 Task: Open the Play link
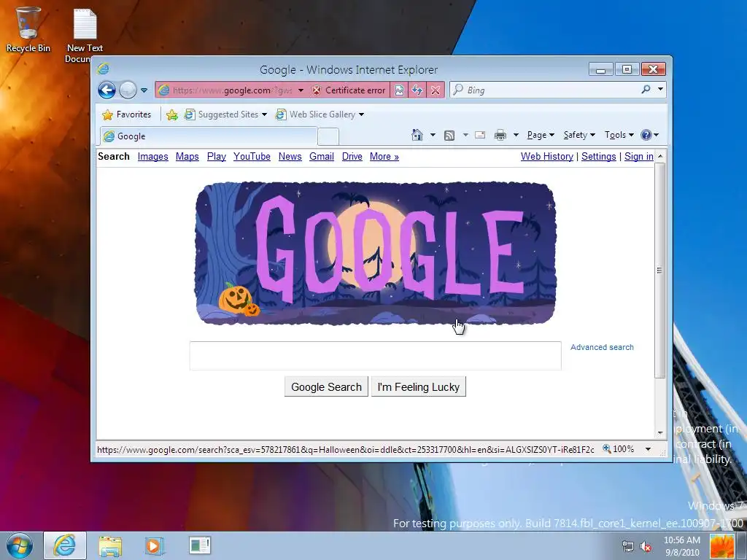216,157
